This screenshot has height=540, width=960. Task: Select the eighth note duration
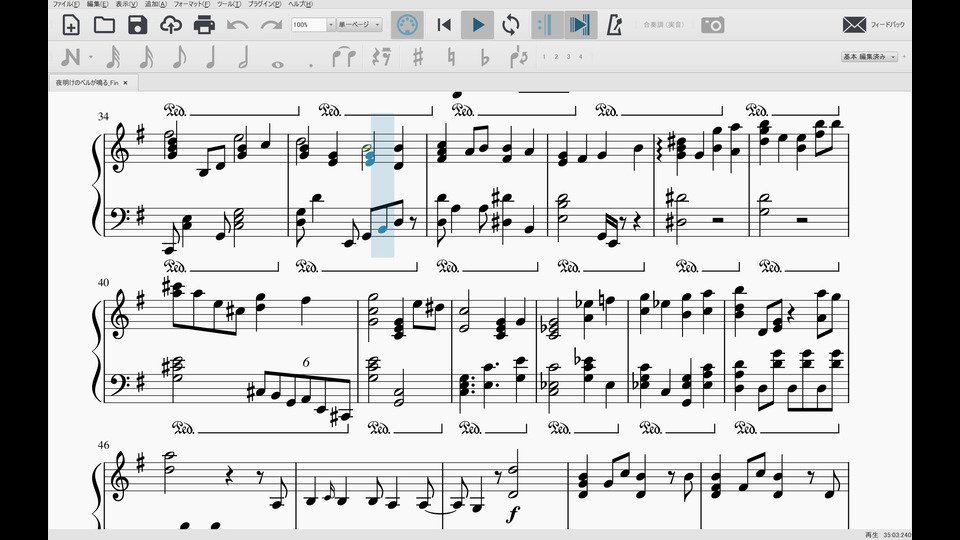179,57
